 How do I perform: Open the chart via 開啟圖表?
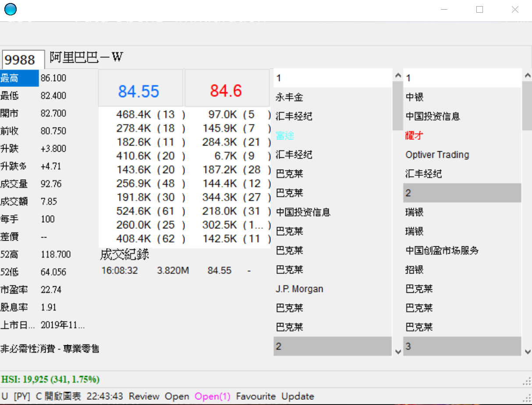point(63,396)
